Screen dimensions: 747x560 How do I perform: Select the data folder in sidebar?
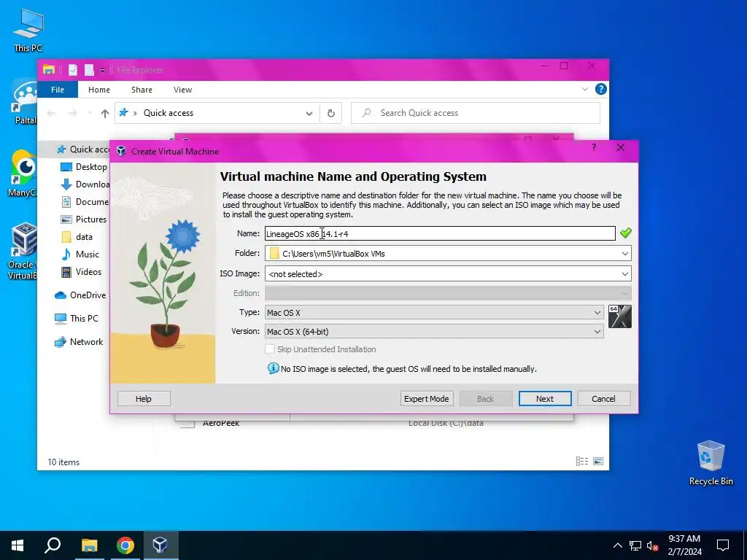pyautogui.click(x=77, y=237)
